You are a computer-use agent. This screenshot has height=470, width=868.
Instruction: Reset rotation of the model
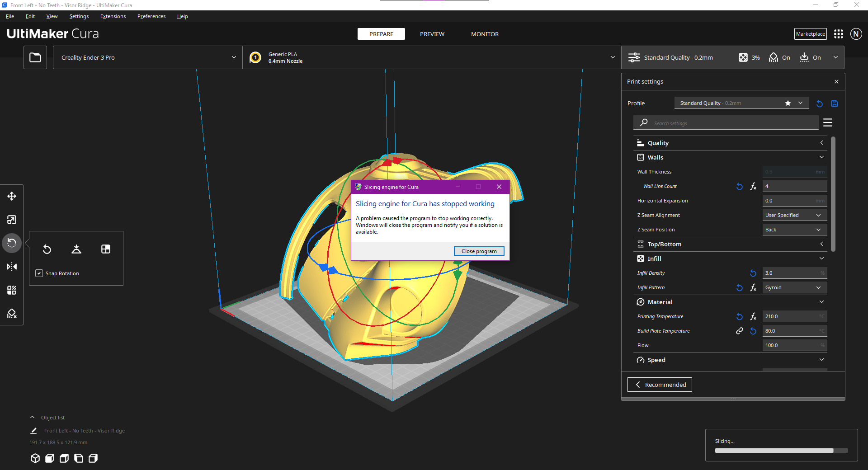47,249
